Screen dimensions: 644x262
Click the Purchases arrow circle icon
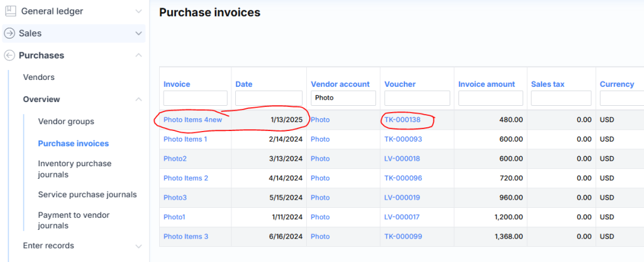pos(9,55)
